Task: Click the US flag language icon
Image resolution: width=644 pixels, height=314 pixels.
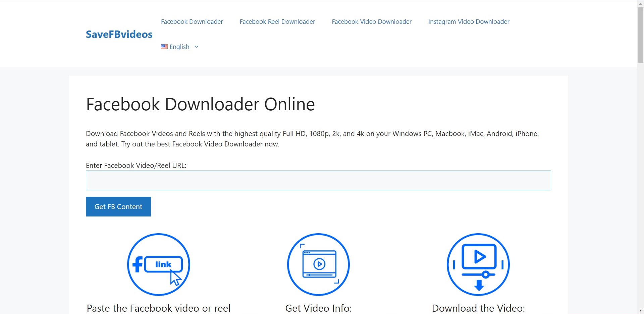Action: 164,47
